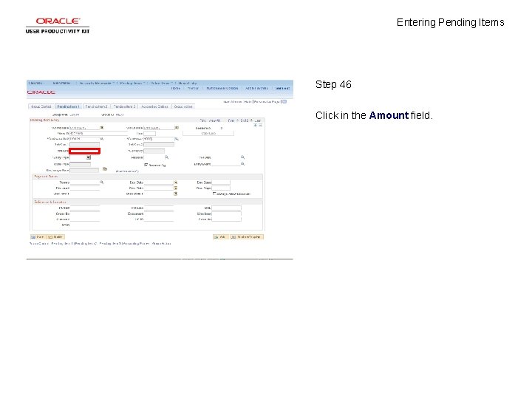Click the Item ID input field
Image resolution: width=532 pixels, height=399 pixels.
click(x=98, y=133)
